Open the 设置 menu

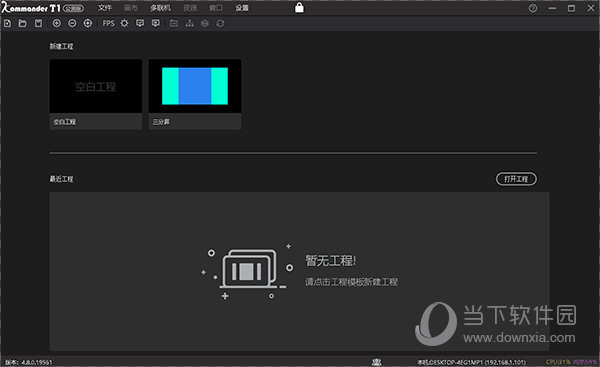point(242,8)
